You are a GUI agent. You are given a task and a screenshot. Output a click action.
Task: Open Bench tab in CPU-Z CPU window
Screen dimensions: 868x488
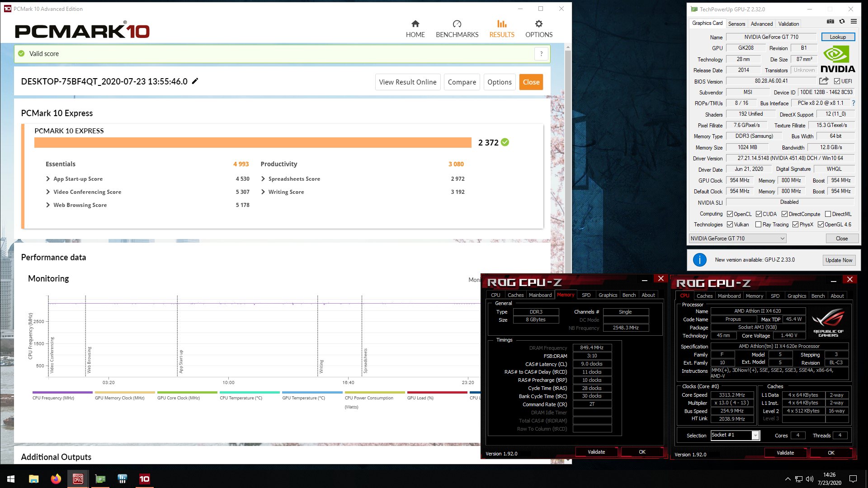pos(818,296)
